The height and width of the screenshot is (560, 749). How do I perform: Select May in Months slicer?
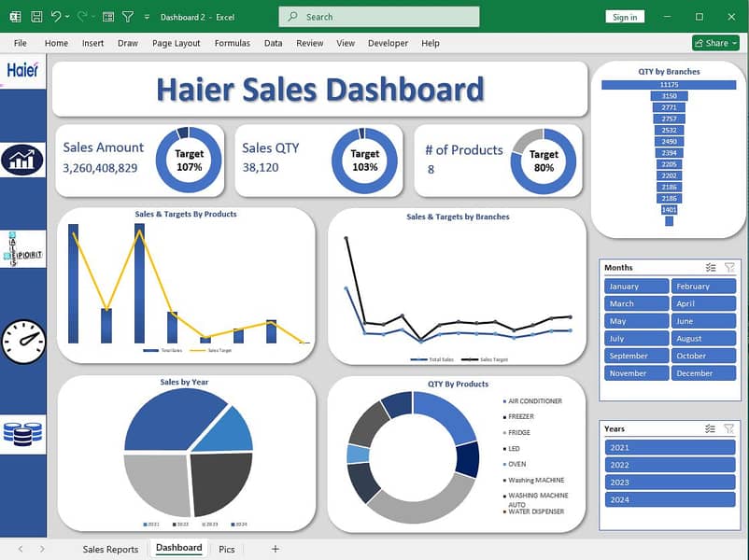tap(636, 321)
